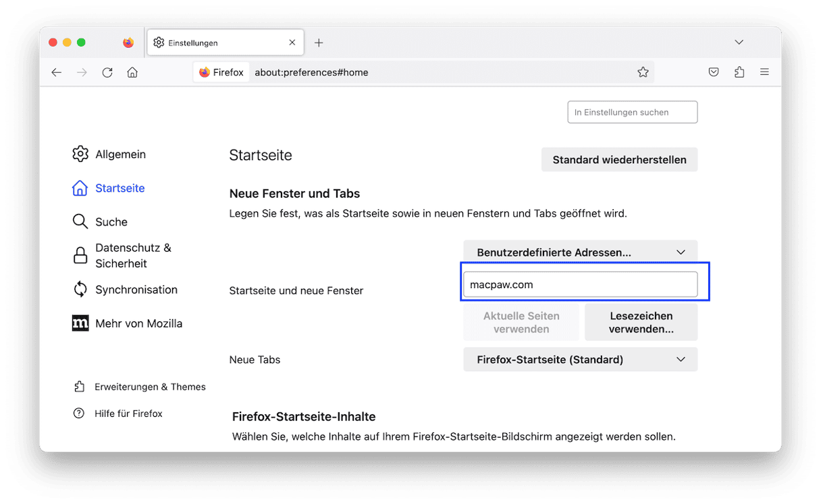
Task: Bookmark this page with star icon
Action: point(643,72)
